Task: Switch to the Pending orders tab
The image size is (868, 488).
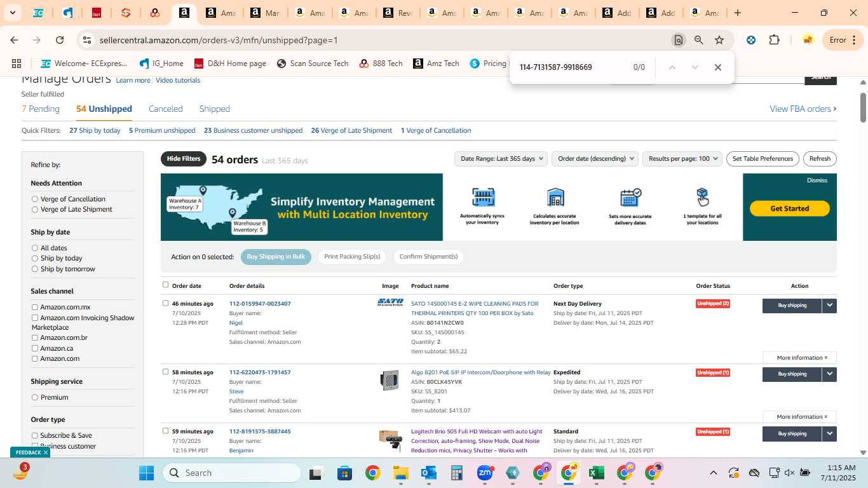Action: click(x=41, y=109)
